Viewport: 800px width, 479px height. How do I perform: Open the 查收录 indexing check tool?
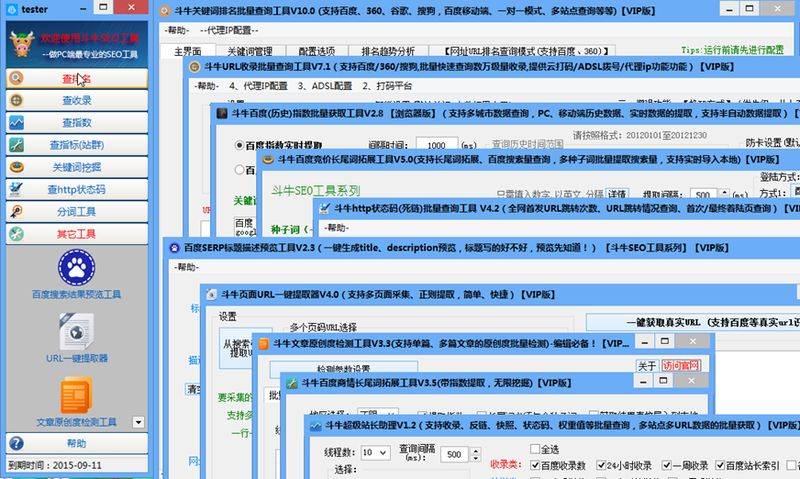(x=76, y=100)
